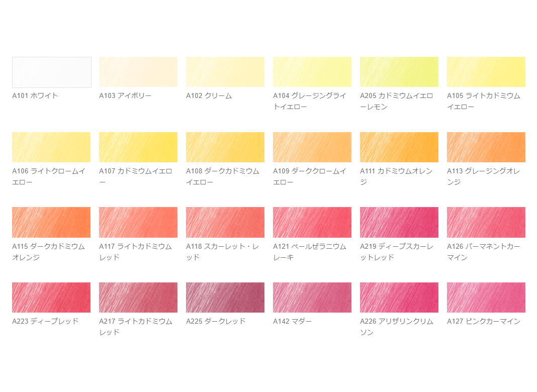Viewport: 537px width, 392px height.
Task: Open the A142 マダー text label
Action: 293,321
